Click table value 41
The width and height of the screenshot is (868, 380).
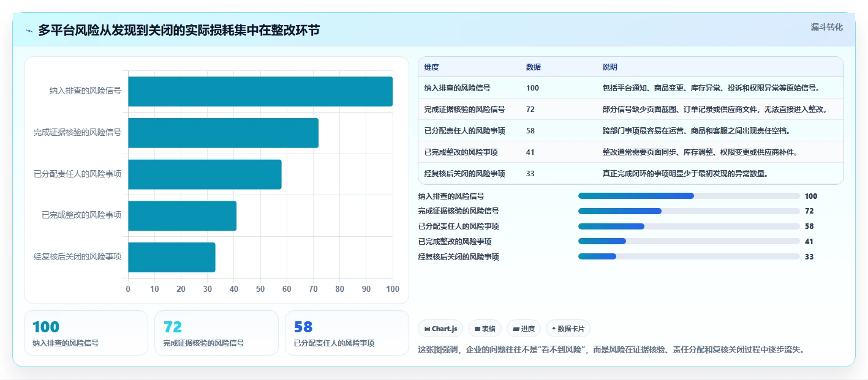point(530,152)
